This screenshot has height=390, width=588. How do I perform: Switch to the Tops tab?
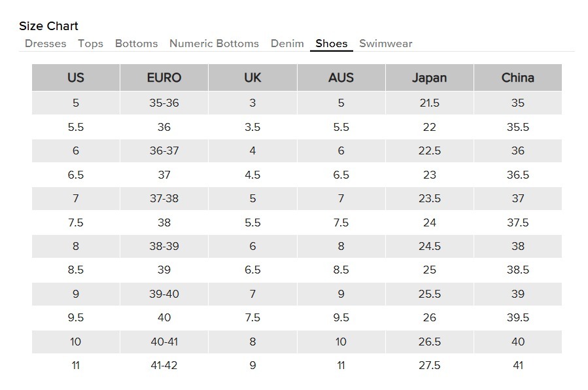[x=90, y=44]
